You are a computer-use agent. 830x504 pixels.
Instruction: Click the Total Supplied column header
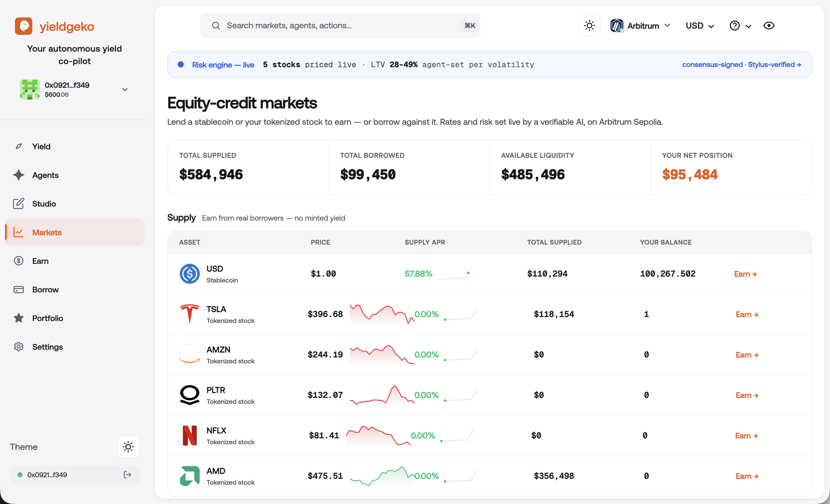tap(554, 242)
